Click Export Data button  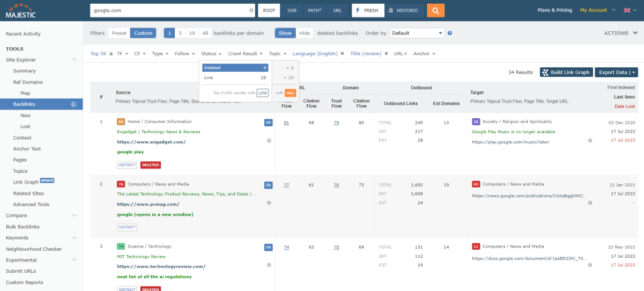[616, 73]
